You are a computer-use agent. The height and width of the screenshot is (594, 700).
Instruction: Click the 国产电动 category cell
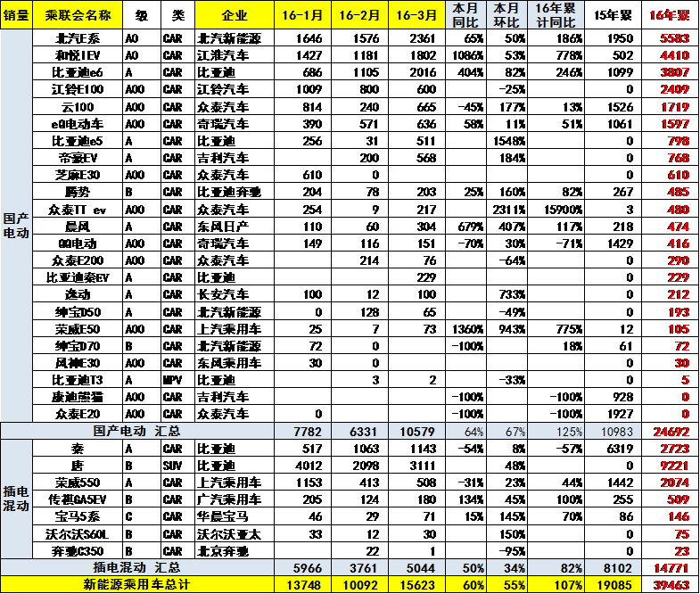click(x=16, y=226)
